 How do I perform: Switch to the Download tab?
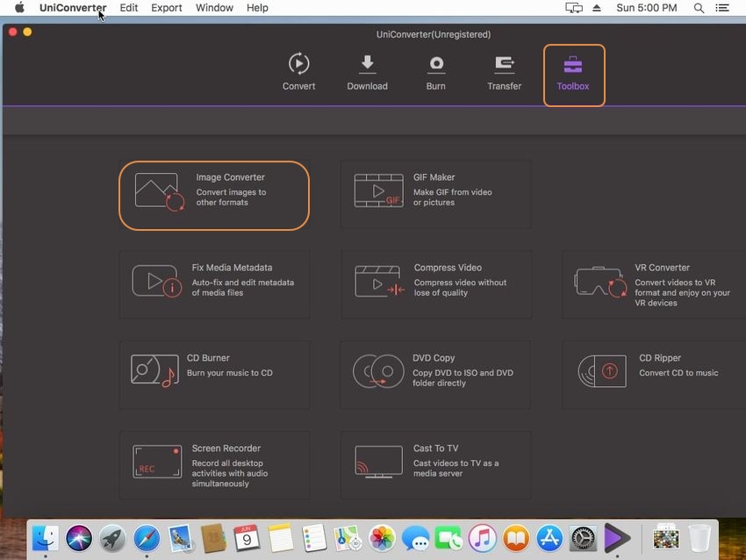[x=367, y=72]
